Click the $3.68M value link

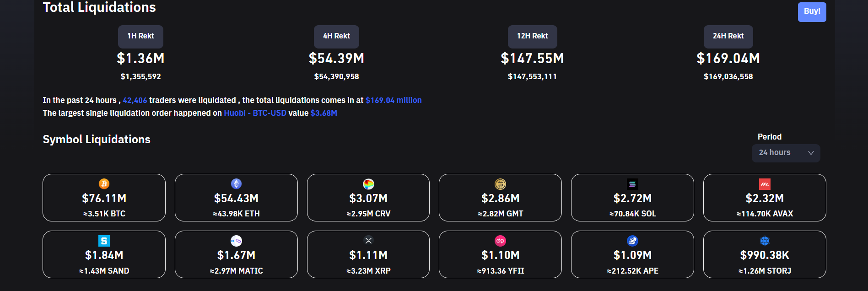click(x=323, y=113)
